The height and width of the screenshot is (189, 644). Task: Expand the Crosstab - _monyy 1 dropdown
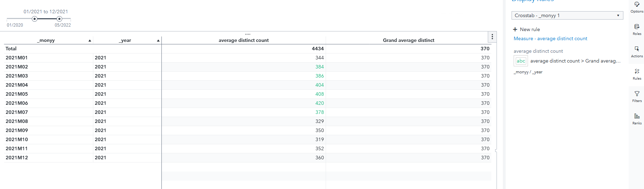click(x=618, y=15)
